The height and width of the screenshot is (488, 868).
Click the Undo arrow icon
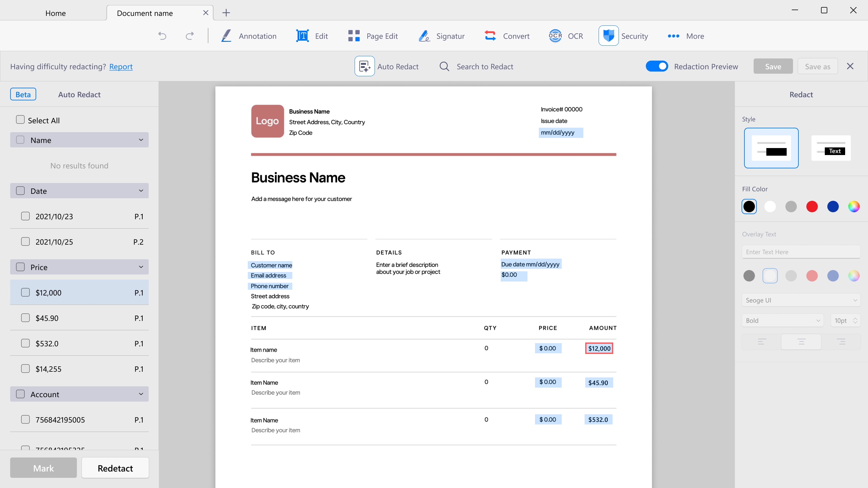162,36
